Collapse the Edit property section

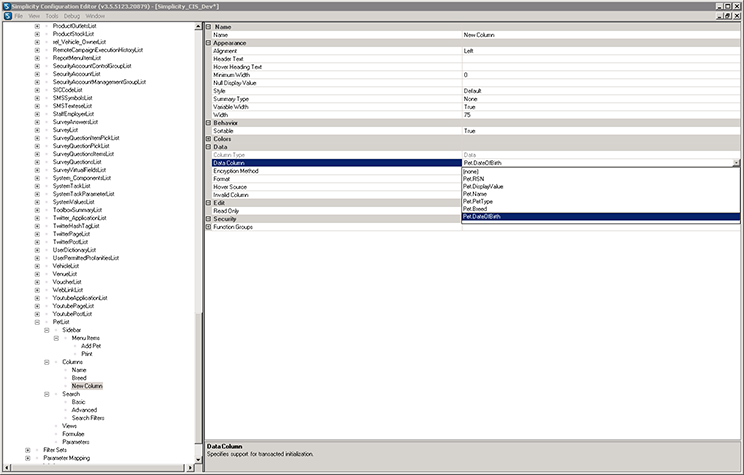[208, 203]
